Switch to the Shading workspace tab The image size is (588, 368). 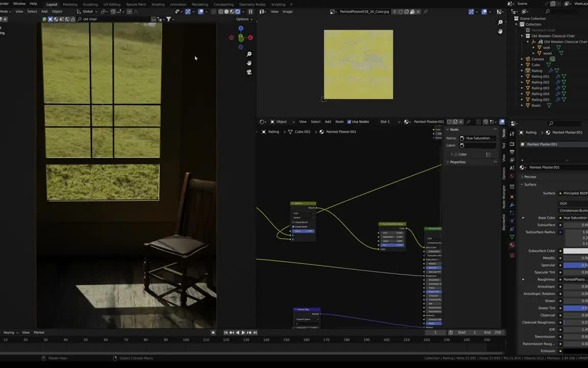click(x=158, y=4)
